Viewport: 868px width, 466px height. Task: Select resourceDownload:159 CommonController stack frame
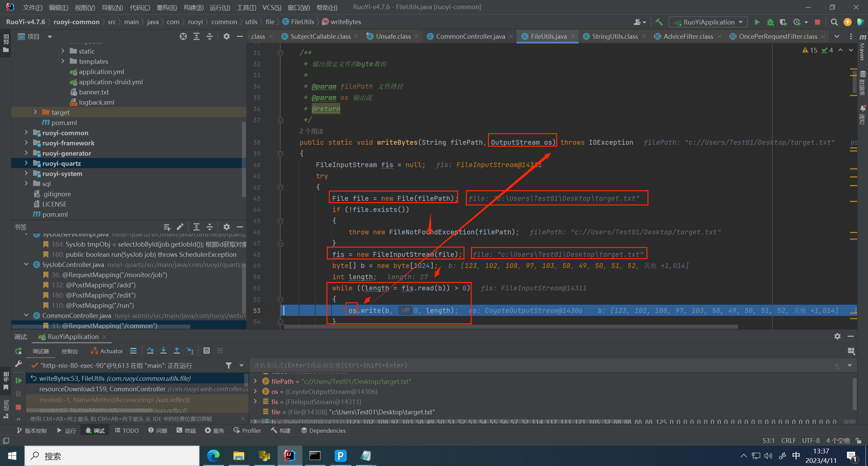point(138,389)
